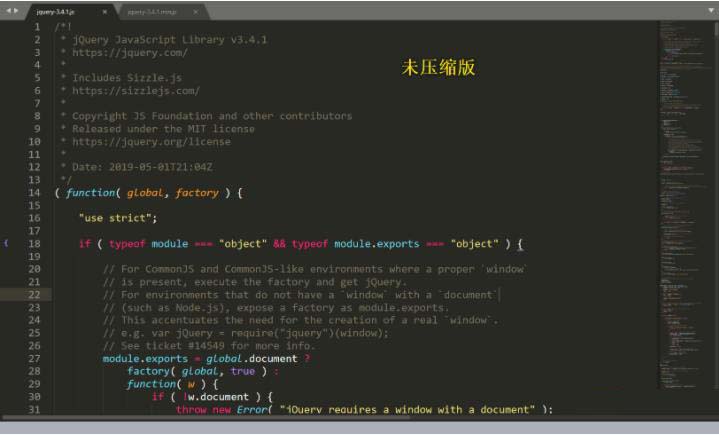This screenshot has height=435, width=719.
Task: Click the 'e.g. var jQuery = require' comment
Action: (246, 333)
